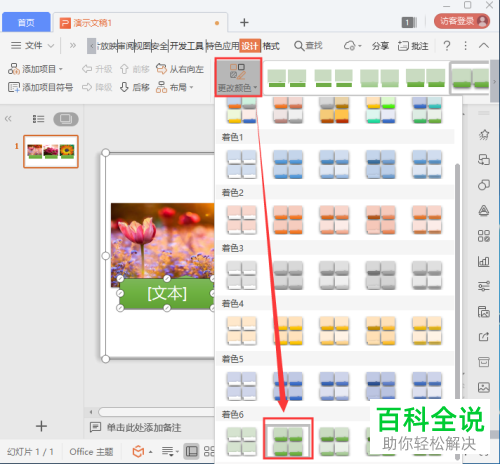The image size is (500, 464).
Task: Open the 更改颜色 color change dropdown
Action: coord(238,78)
